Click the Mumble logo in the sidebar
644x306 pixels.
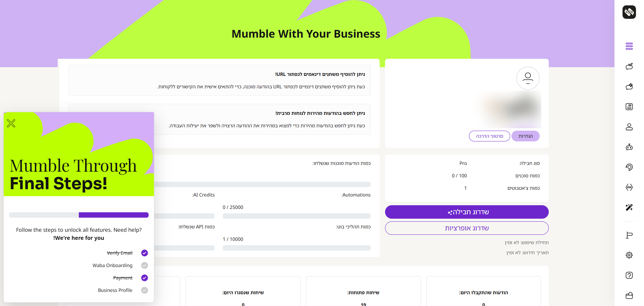click(629, 12)
